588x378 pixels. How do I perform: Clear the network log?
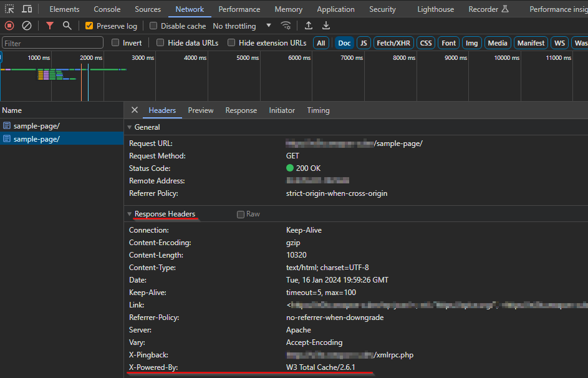click(27, 26)
